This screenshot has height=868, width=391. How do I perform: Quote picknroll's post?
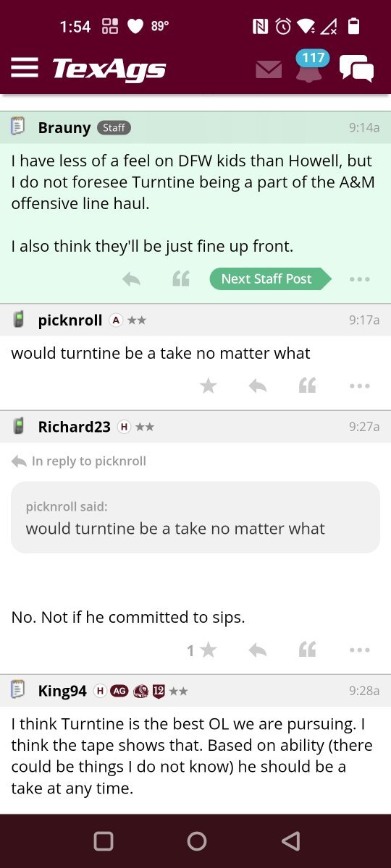307,386
